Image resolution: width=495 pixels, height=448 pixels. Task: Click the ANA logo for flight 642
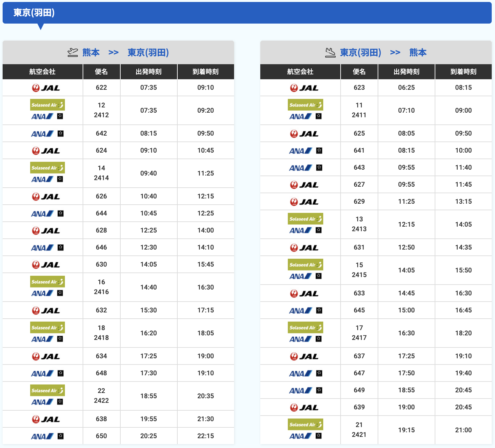[47, 134]
